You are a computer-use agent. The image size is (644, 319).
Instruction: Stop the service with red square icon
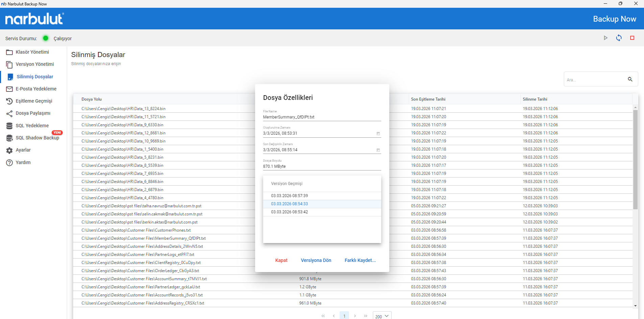point(632,38)
